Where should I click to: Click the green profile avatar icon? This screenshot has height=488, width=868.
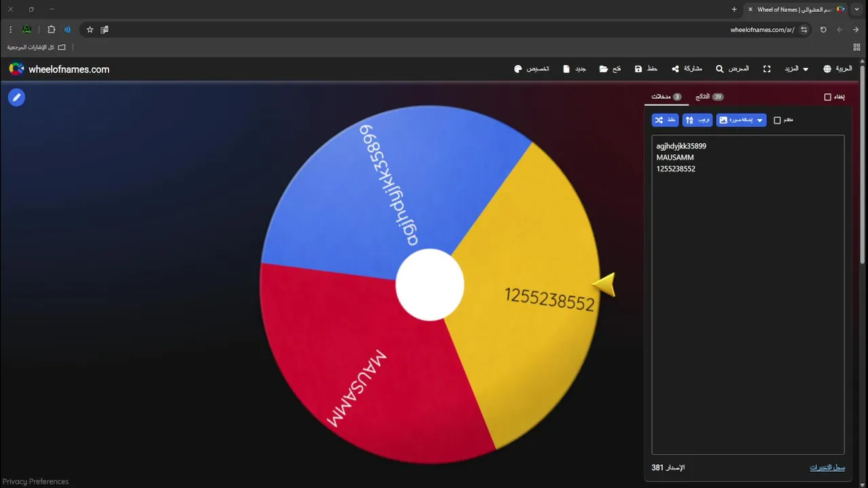(x=27, y=30)
